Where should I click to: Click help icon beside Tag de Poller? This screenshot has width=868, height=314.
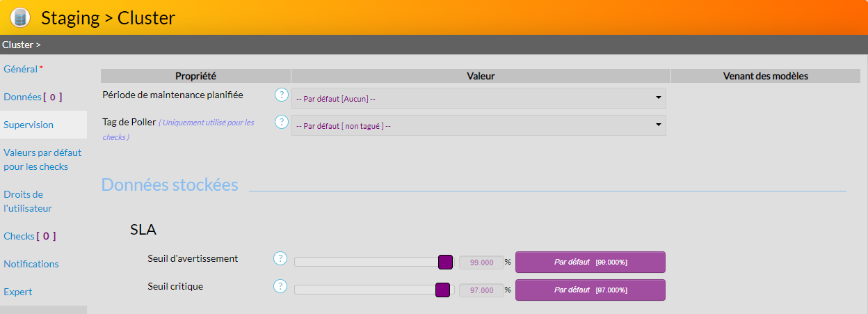281,122
